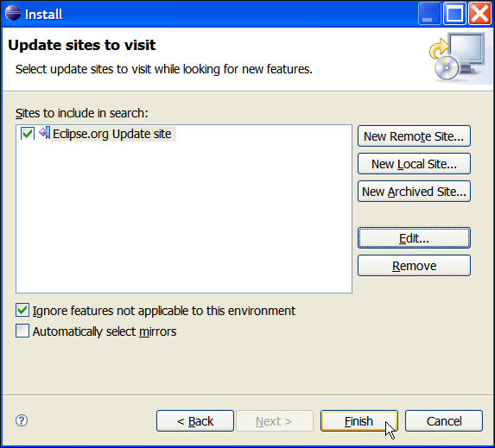Click the update site icon beside Eclipse.org
The width and height of the screenshot is (495, 448).
45,133
